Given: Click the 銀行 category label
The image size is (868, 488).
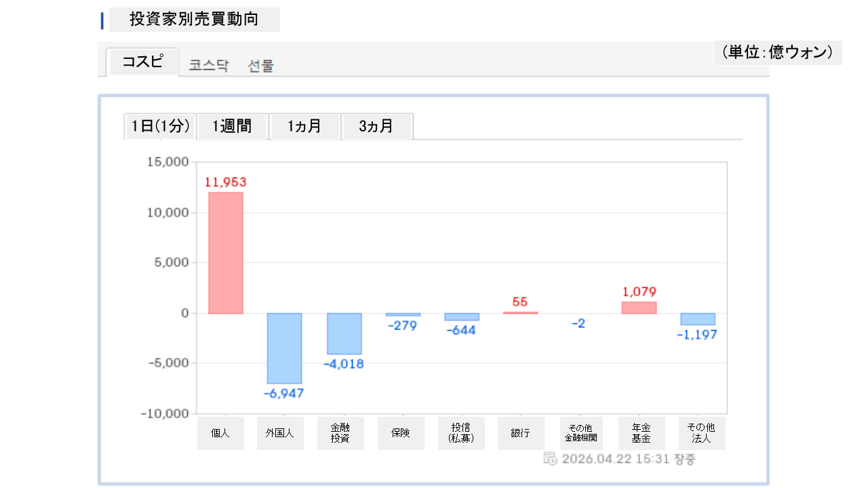Looking at the screenshot, I should pos(521,433).
